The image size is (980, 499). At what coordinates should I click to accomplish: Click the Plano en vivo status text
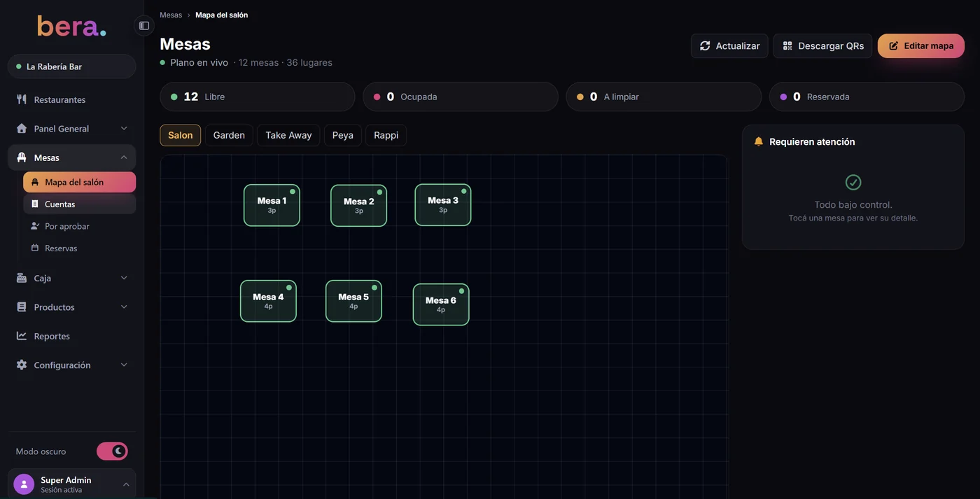pyautogui.click(x=199, y=62)
